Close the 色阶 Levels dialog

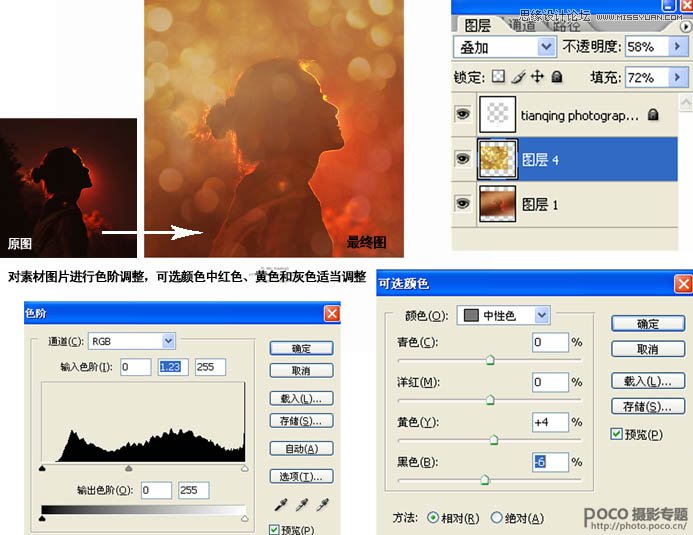click(332, 313)
